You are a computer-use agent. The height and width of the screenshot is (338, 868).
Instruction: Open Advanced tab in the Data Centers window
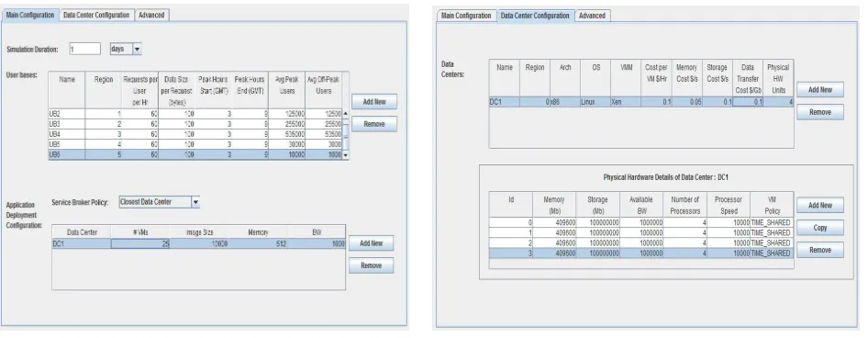point(592,16)
